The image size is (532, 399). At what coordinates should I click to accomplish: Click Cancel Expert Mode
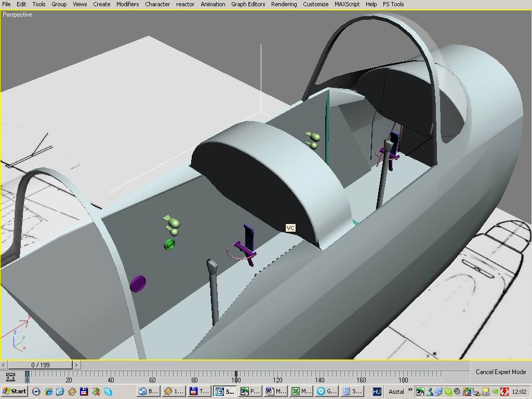click(x=501, y=372)
